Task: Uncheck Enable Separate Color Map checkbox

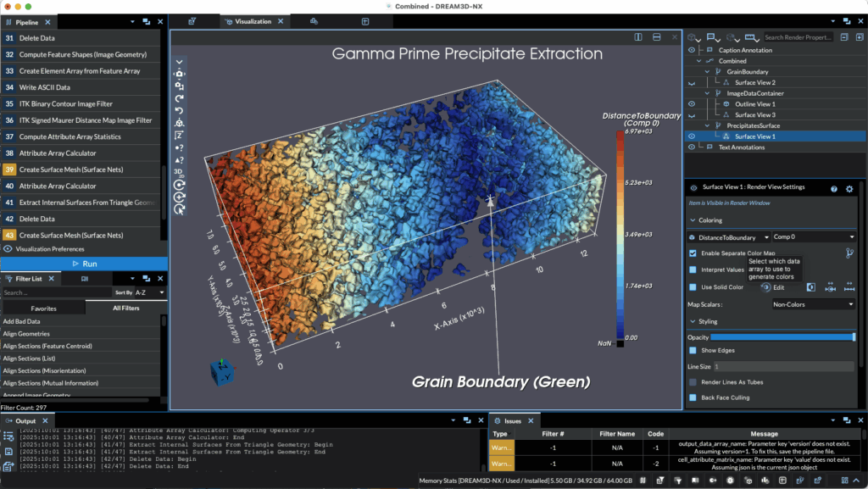Action: [x=693, y=253]
